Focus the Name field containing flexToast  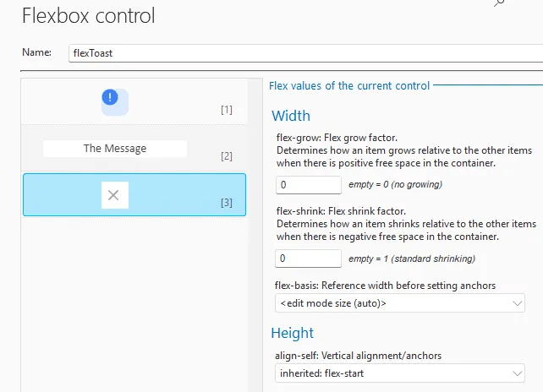pyautogui.click(x=304, y=52)
